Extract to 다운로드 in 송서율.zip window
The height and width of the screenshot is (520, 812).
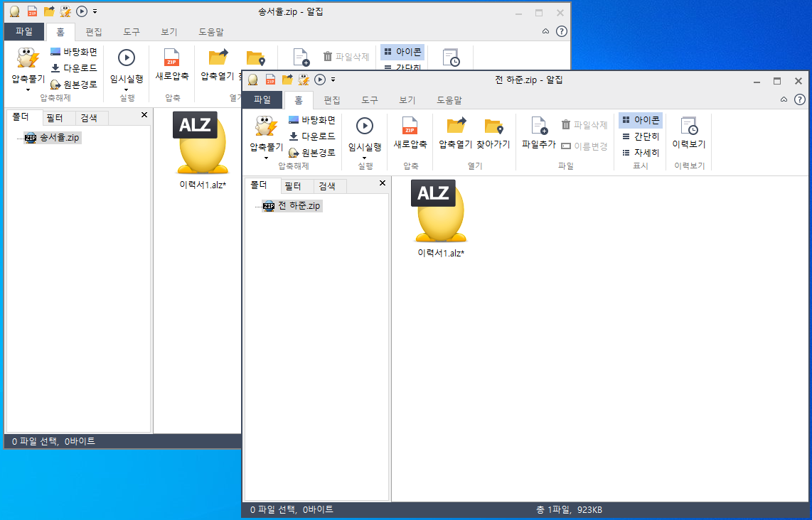[73, 67]
